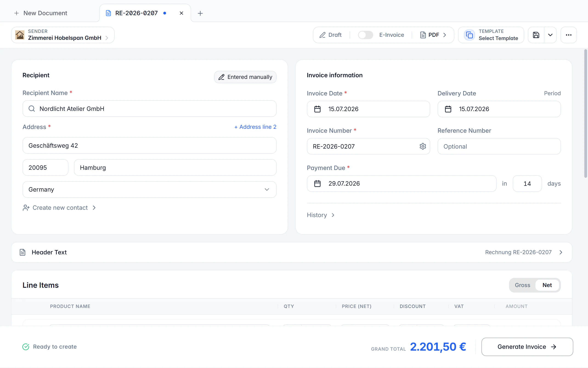This screenshot has height=368, width=588.
Task: Click the invoice number settings gear
Action: (423, 146)
